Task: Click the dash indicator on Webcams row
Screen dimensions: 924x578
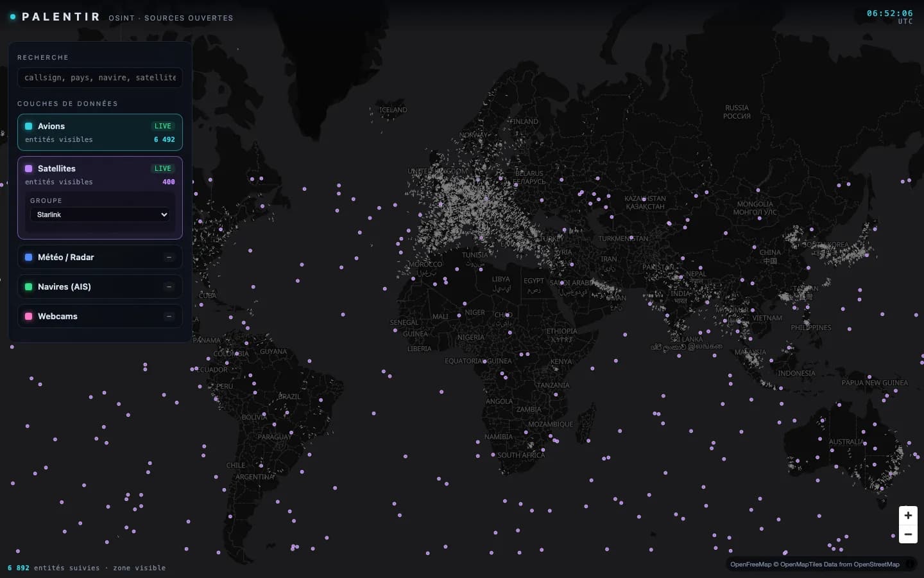Action: tap(169, 316)
